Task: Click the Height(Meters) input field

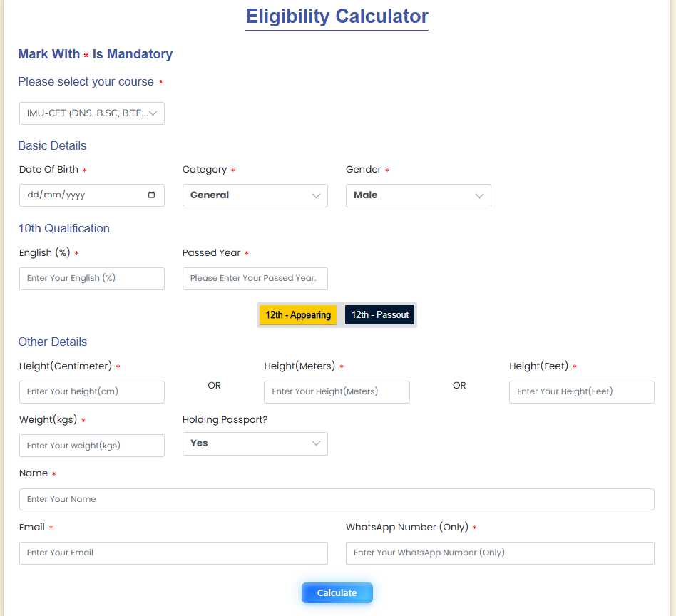Action: 337,392
